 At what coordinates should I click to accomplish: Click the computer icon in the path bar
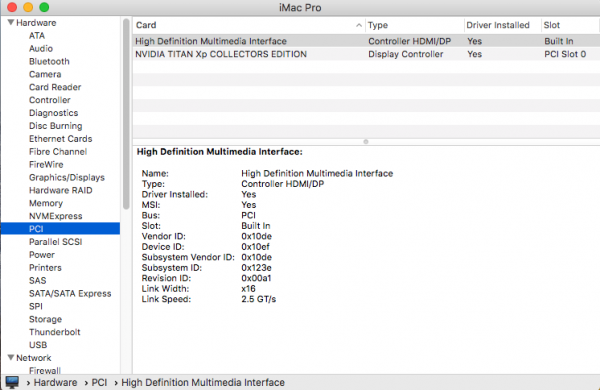click(x=12, y=382)
